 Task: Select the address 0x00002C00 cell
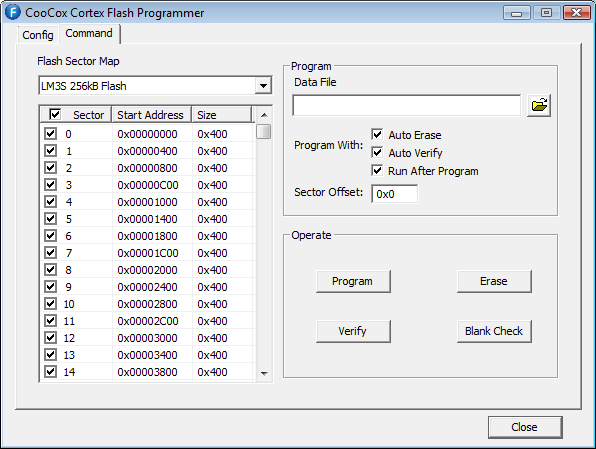(147, 321)
